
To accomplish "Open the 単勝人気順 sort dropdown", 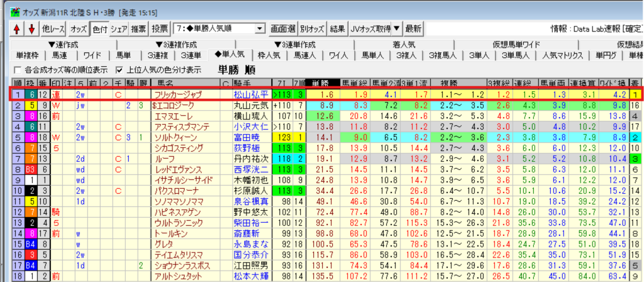I will (260, 29).
